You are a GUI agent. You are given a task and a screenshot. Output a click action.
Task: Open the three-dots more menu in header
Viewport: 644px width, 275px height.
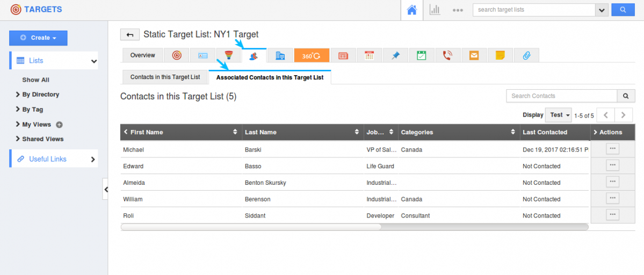(458, 10)
